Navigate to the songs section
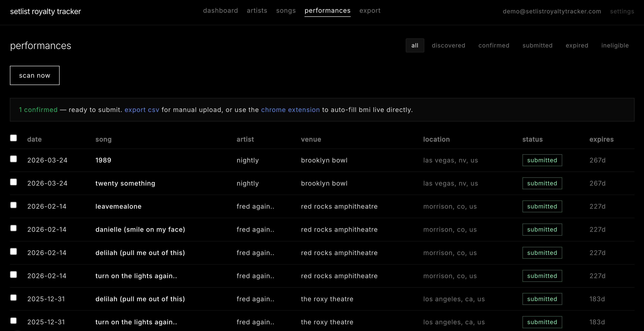The image size is (644, 331). point(286,11)
